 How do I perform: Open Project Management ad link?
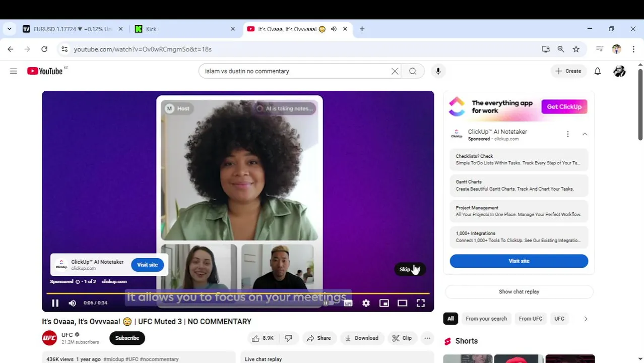(519, 211)
